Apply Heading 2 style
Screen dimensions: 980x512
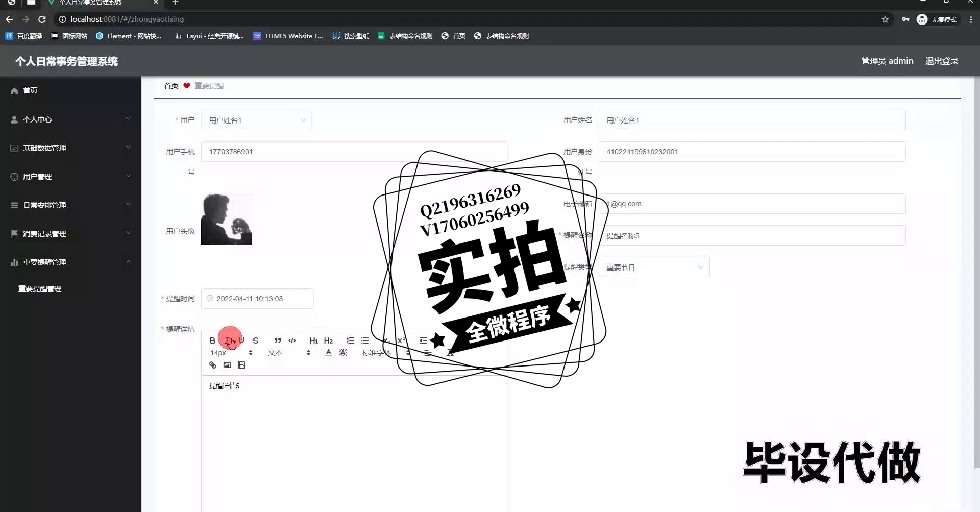pyautogui.click(x=328, y=340)
